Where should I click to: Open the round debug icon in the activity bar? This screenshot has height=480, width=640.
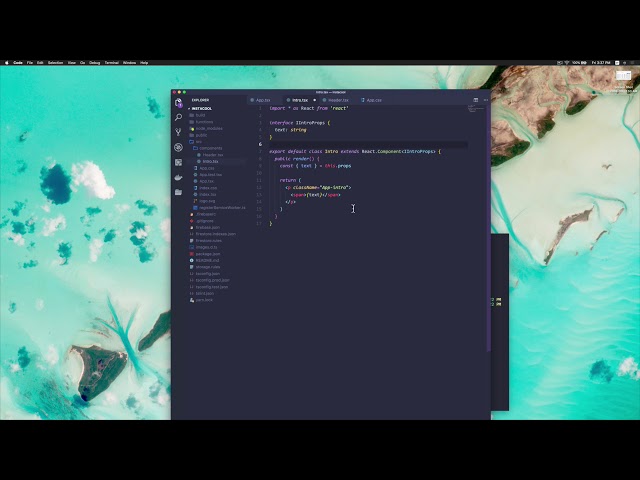178,147
